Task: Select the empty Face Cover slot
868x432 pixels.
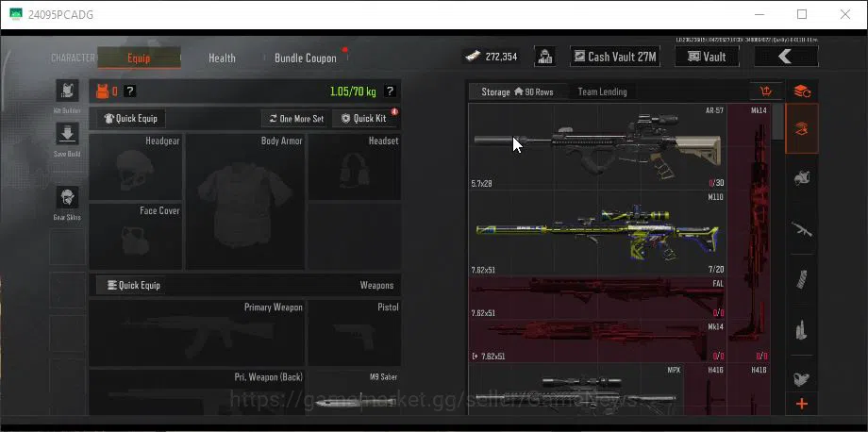Action: [136, 237]
